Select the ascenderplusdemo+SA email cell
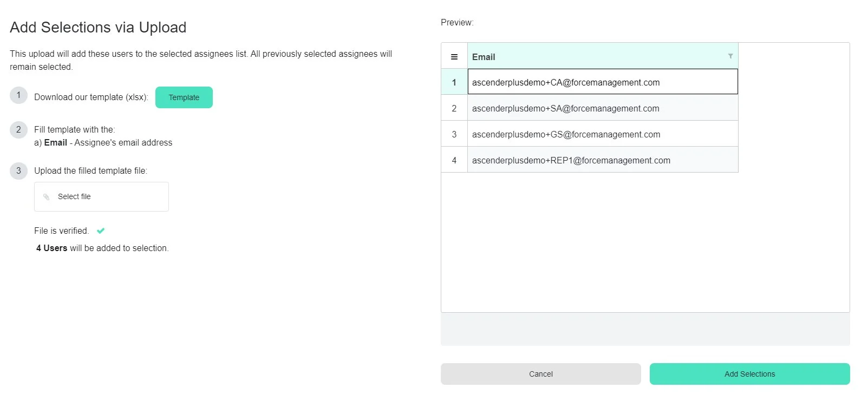868x401 pixels. [602, 109]
